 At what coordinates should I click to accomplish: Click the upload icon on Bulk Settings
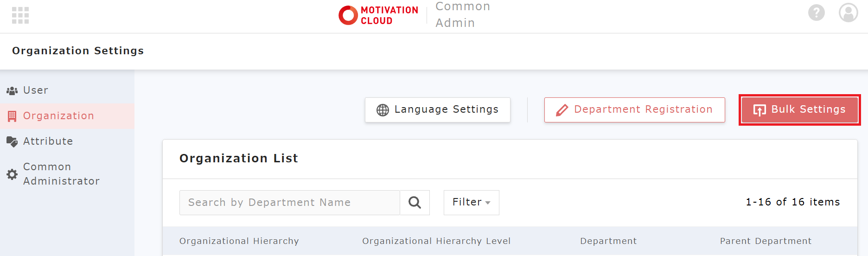759,110
